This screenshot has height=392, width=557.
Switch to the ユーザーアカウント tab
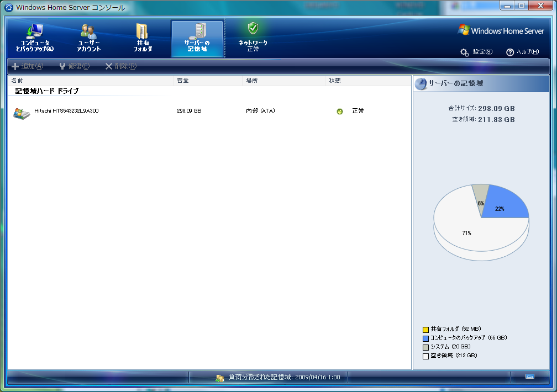[x=88, y=38]
